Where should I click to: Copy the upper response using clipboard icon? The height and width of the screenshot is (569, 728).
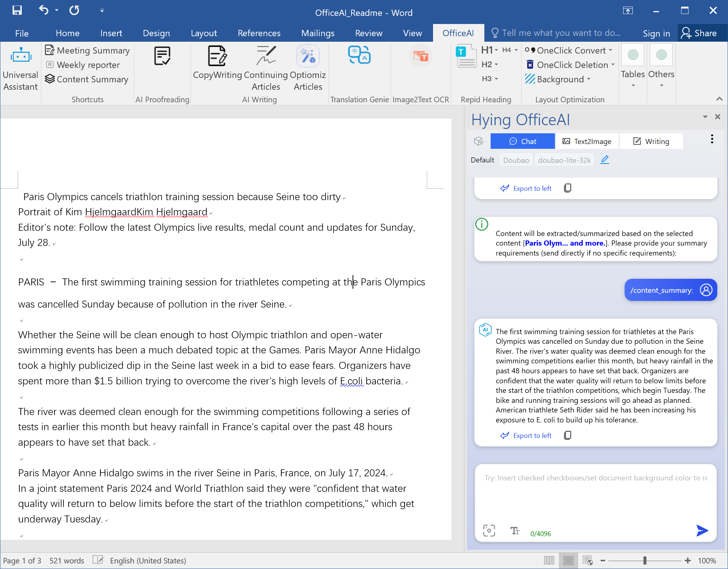pos(568,188)
